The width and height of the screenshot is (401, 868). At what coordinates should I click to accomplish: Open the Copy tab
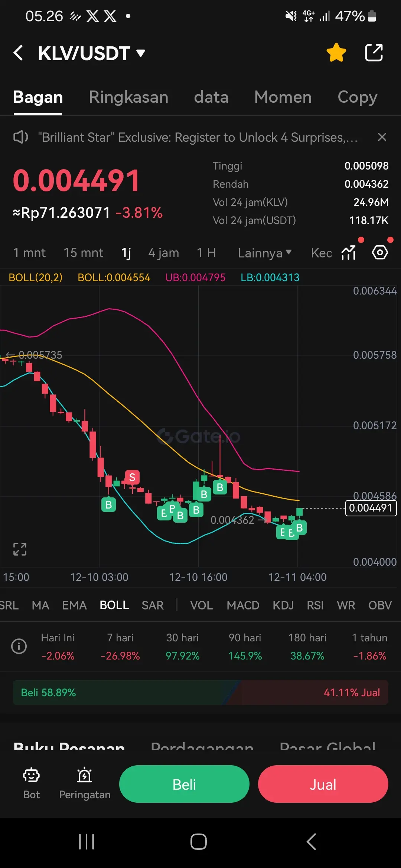(357, 97)
